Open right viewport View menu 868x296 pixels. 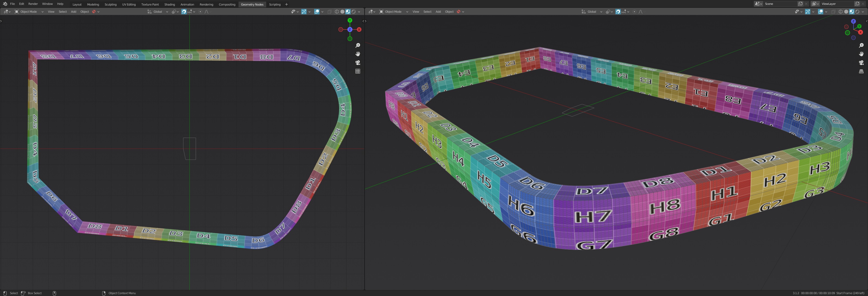tap(416, 12)
